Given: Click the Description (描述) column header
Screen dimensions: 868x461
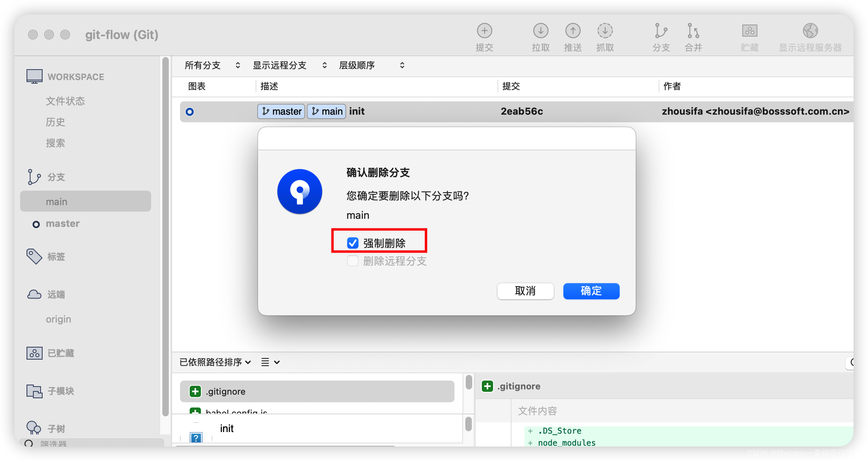Looking at the screenshot, I should 269,86.
